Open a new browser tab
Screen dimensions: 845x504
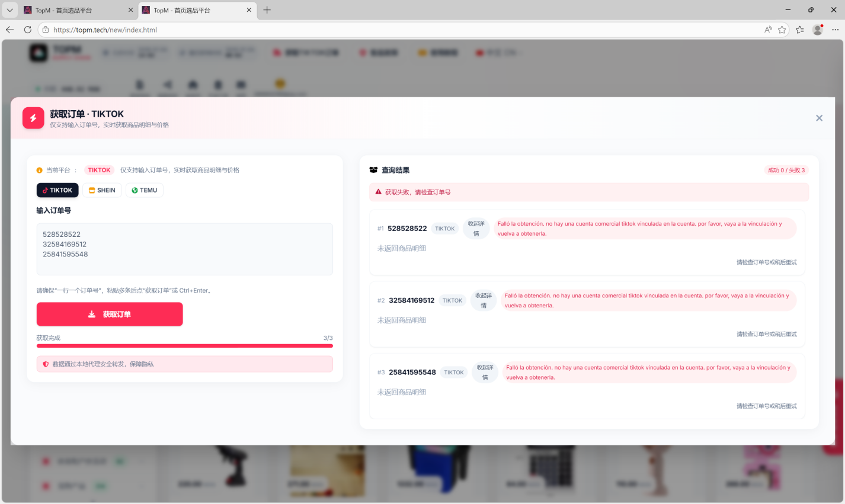(x=267, y=10)
